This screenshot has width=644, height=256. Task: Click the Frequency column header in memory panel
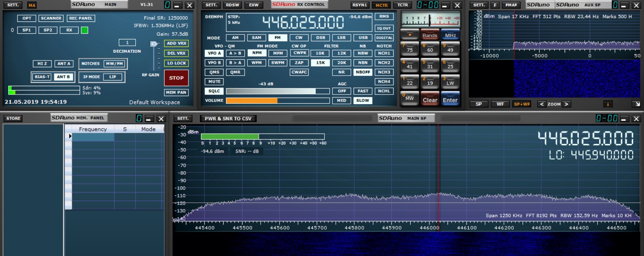pos(93,129)
